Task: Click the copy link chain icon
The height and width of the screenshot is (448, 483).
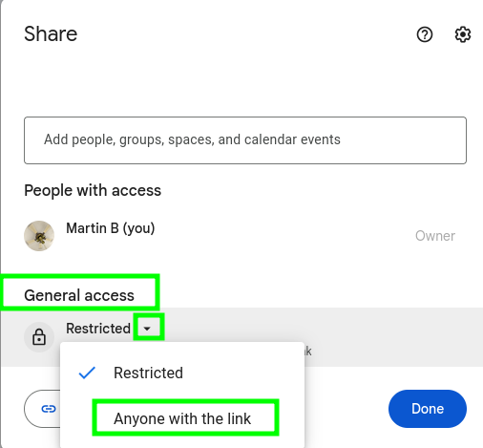Action: point(49,409)
